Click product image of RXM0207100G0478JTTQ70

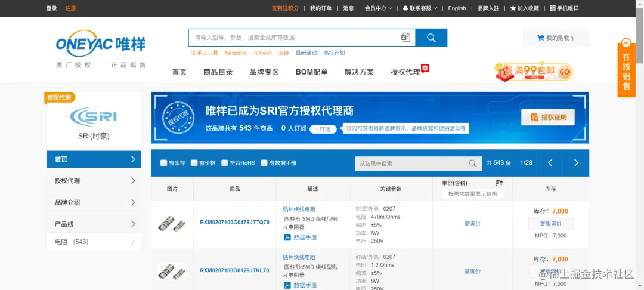coord(172,224)
